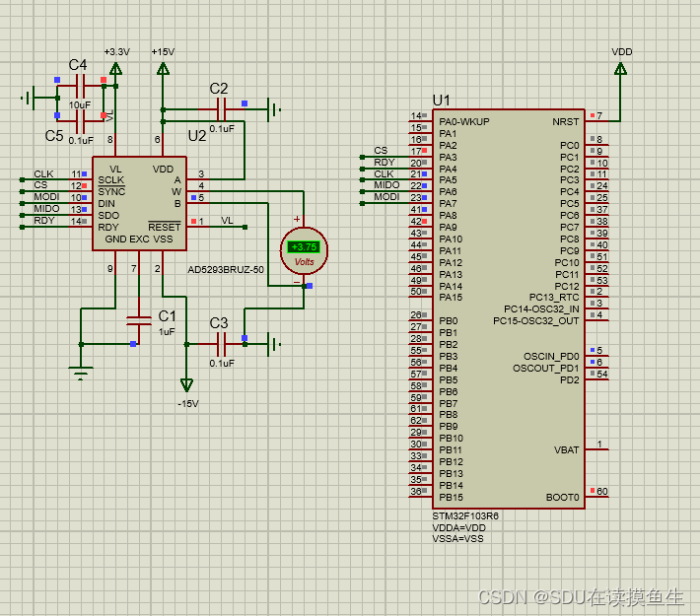The image size is (700, 616).
Task: Click the AD5293BRUZ-50 part value text
Action: point(226,270)
